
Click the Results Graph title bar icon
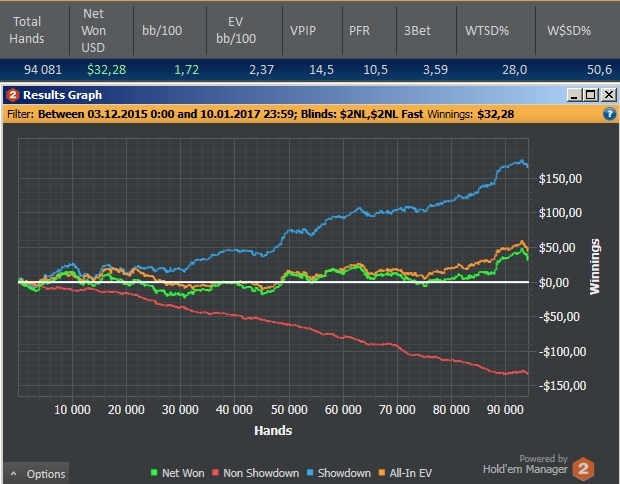coord(13,95)
